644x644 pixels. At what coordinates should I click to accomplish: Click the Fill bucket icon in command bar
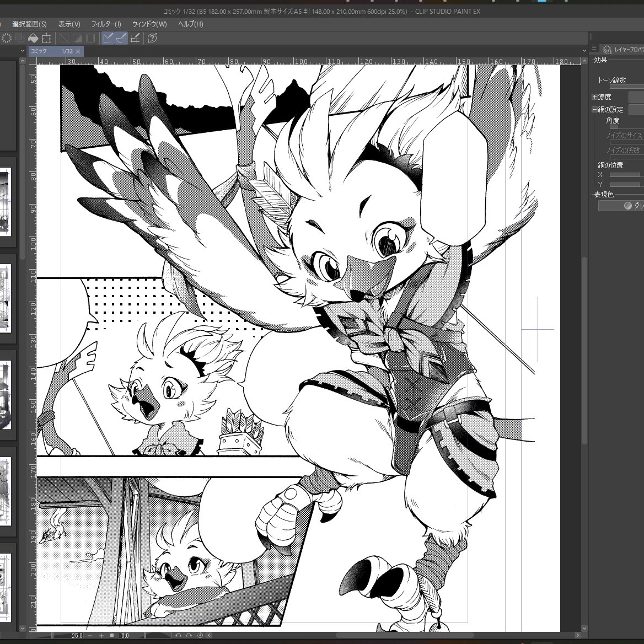pyautogui.click(x=33, y=38)
